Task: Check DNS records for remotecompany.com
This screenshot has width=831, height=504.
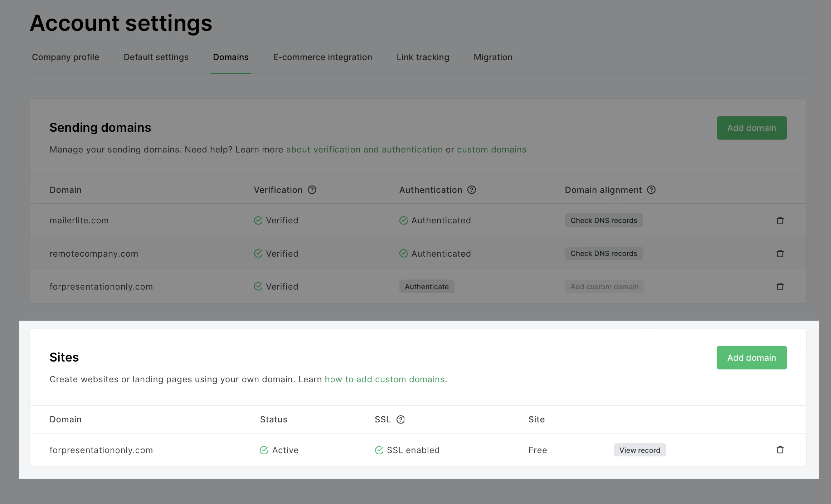Action: tap(604, 253)
